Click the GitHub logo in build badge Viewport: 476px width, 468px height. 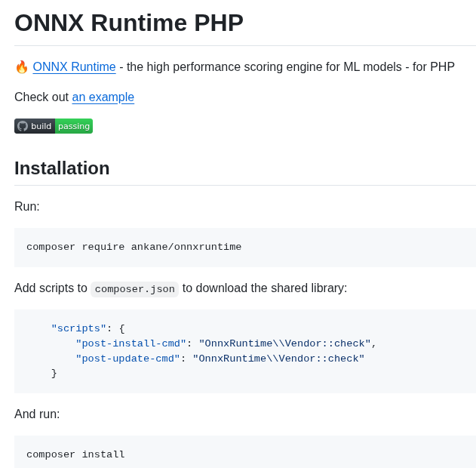[23, 126]
